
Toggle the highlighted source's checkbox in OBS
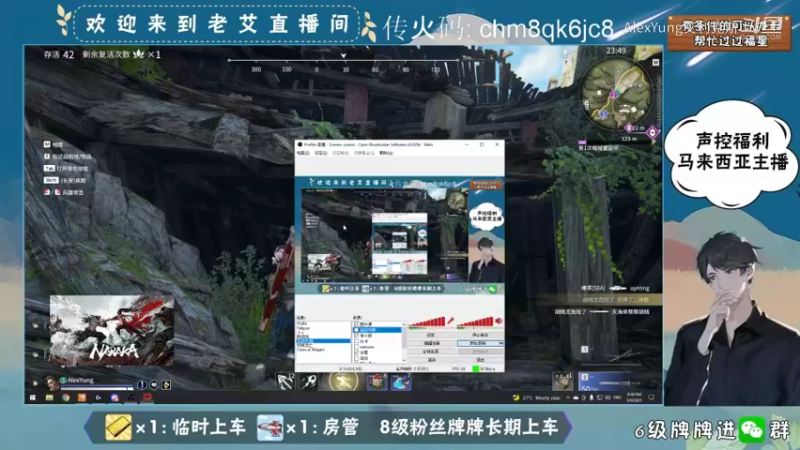356,330
